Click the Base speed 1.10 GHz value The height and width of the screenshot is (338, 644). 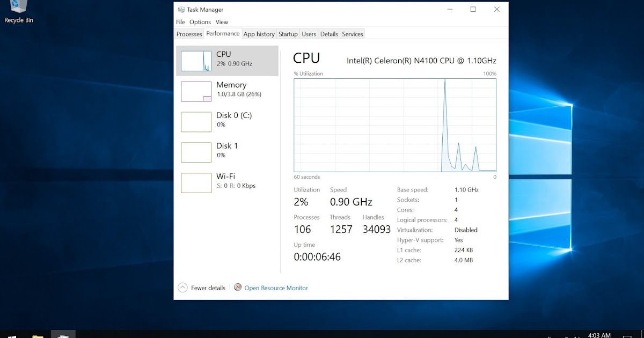tap(466, 189)
